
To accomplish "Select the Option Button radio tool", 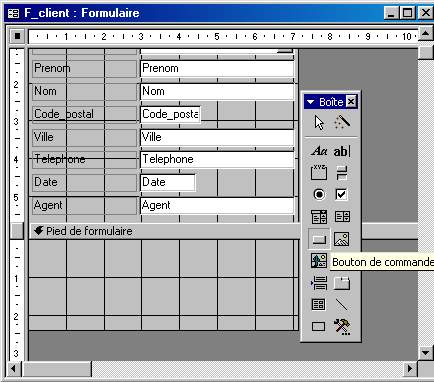I will pos(319,194).
